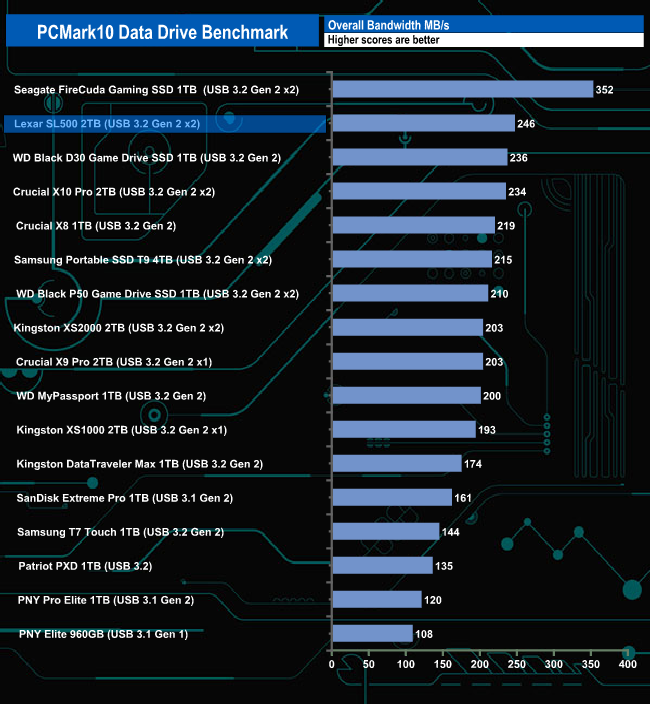Click the Crucial X10 Pro bar scoring 234

pyautogui.click(x=419, y=192)
